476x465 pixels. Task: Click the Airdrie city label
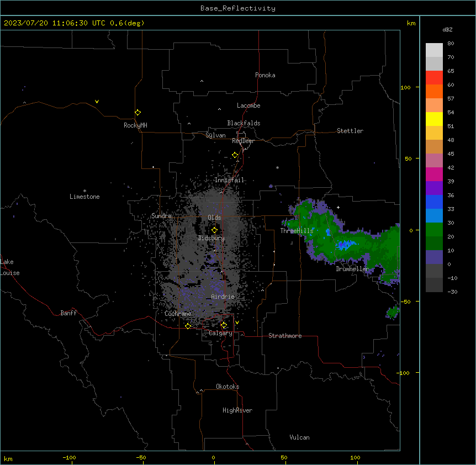click(223, 297)
